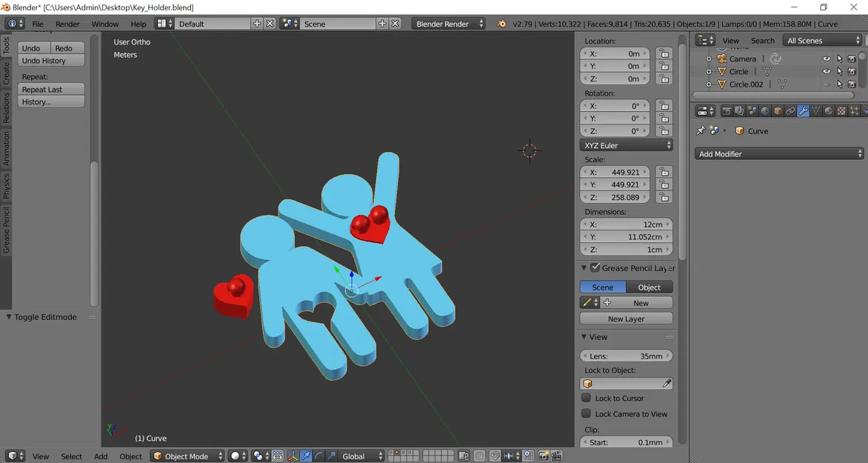This screenshot has width=868, height=463.
Task: Open the XYZ Euler rotation mode dropdown
Action: tap(627, 145)
